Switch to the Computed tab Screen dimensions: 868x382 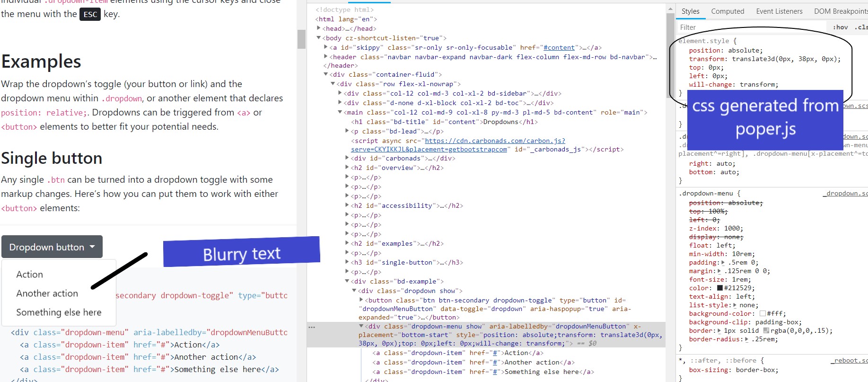tap(728, 11)
